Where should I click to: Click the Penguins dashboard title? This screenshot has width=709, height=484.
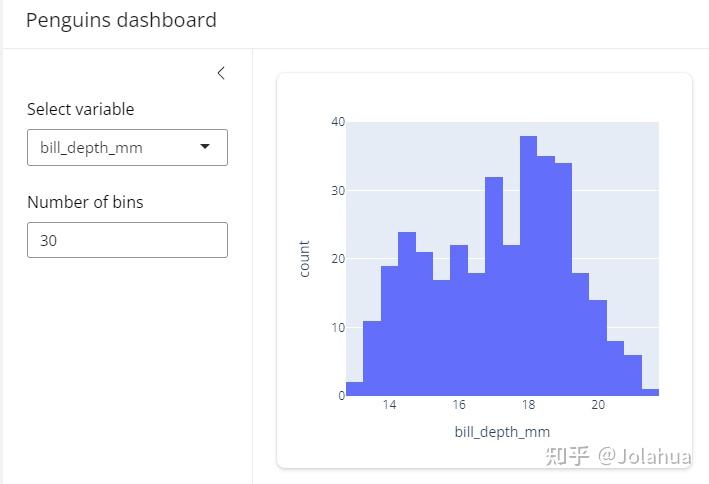tap(121, 20)
